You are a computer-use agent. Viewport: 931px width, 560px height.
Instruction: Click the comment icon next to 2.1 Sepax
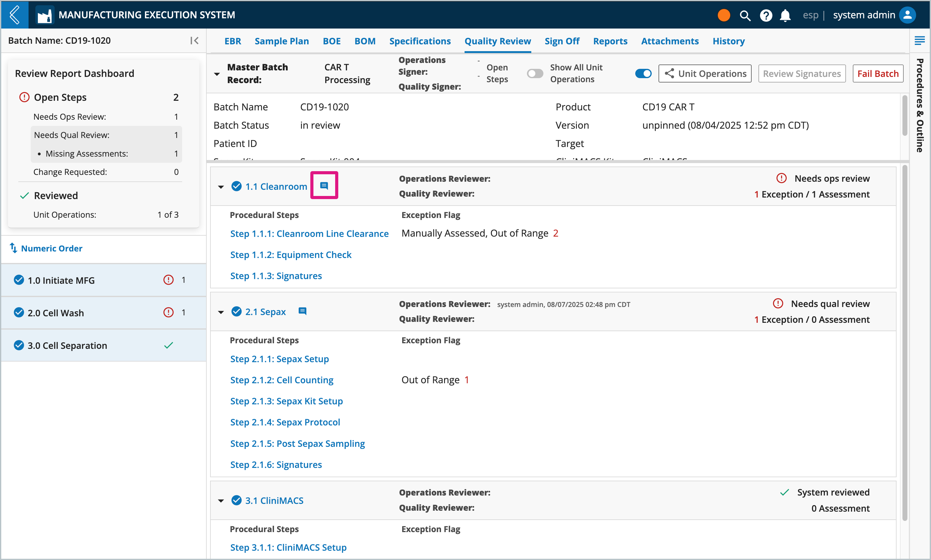(302, 311)
